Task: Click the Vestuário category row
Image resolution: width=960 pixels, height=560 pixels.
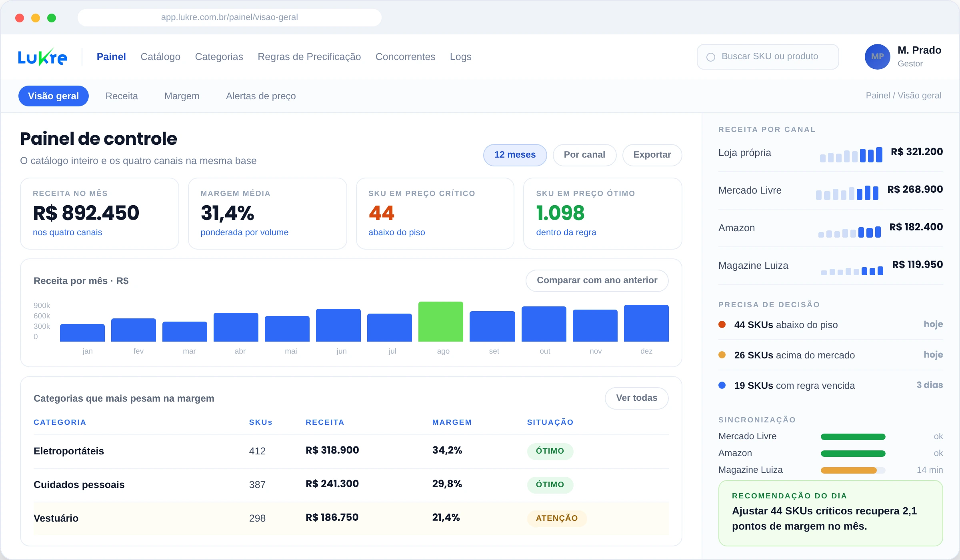Action: pyautogui.click(x=351, y=518)
